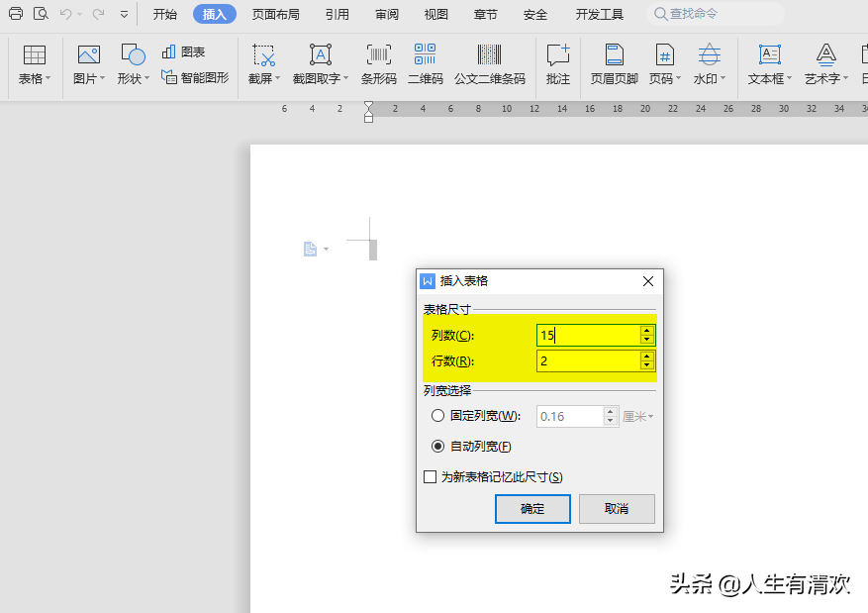The height and width of the screenshot is (613, 868).
Task: Insert 艺术字 word art
Action: (x=825, y=64)
